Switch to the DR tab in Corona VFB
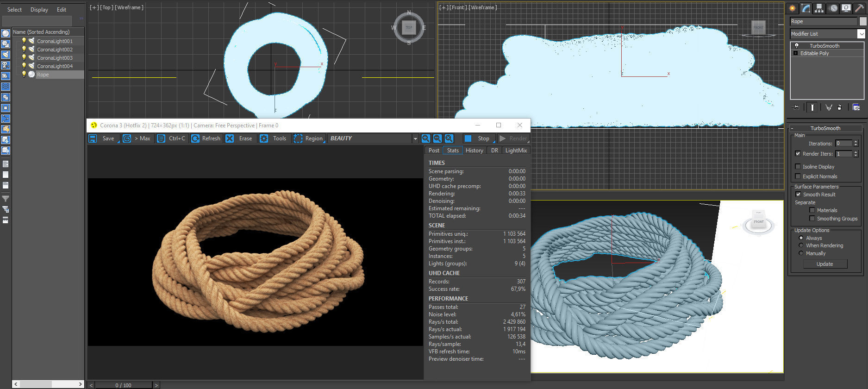Image resolution: width=868 pixels, height=389 pixels. pos(494,150)
